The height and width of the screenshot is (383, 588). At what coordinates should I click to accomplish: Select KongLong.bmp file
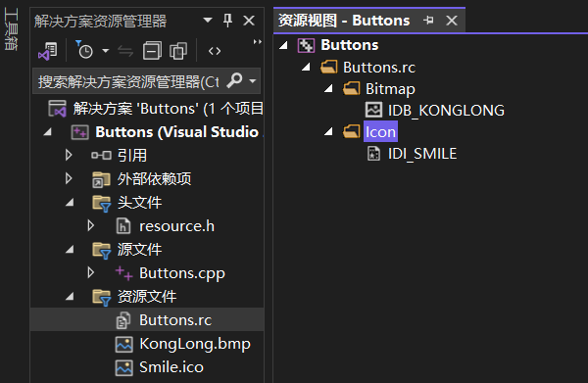tap(195, 344)
